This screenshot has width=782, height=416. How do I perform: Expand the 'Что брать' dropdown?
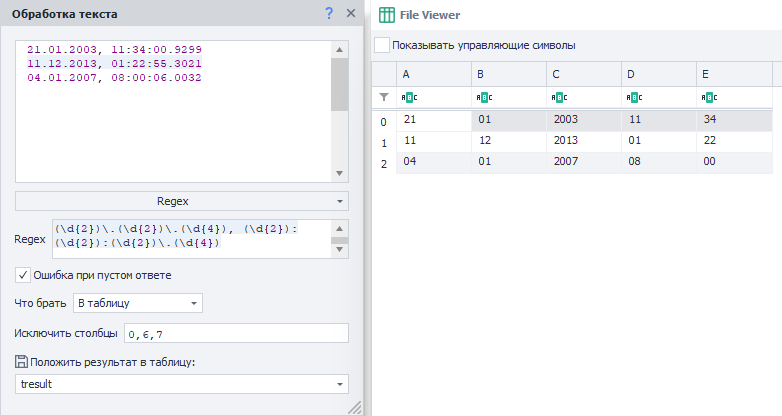[138, 303]
